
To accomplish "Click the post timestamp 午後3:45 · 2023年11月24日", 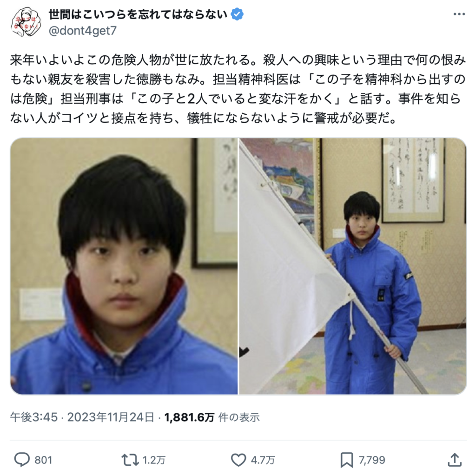I will point(82,417).
